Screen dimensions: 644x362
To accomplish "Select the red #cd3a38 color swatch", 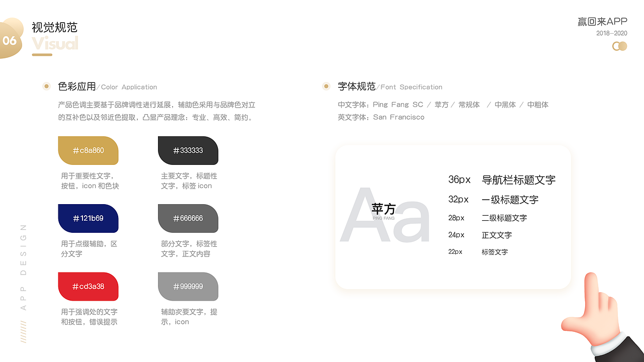I will click(88, 286).
